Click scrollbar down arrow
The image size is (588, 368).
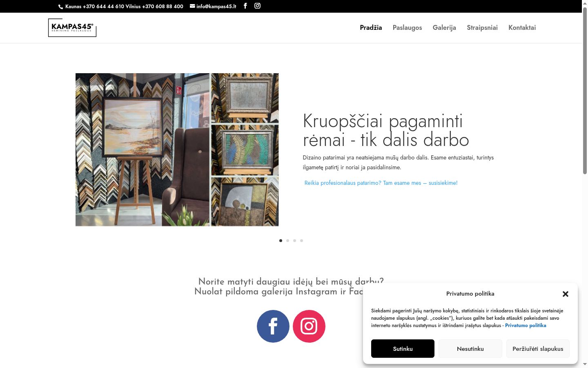(x=585, y=364)
